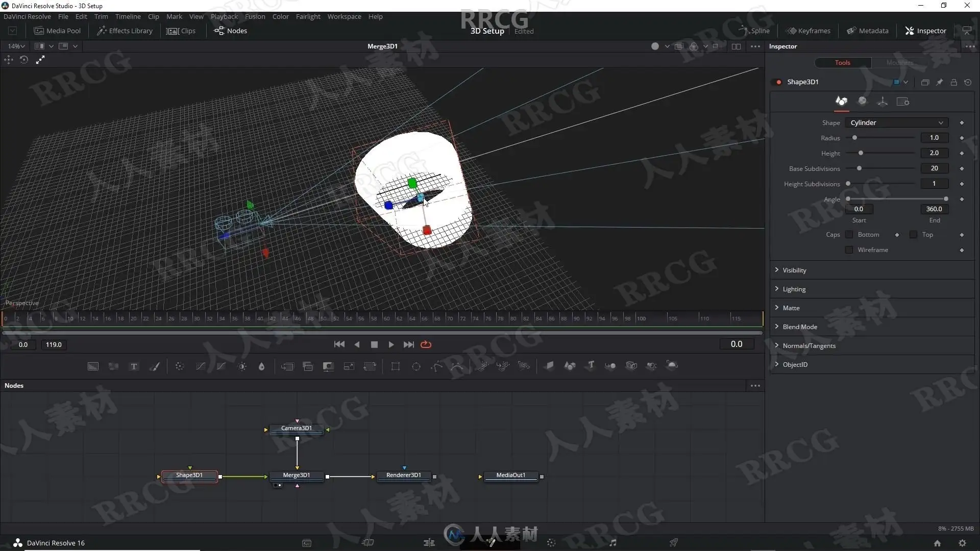The width and height of the screenshot is (980, 551).
Task: Show the Keyframes editor
Action: point(808,31)
